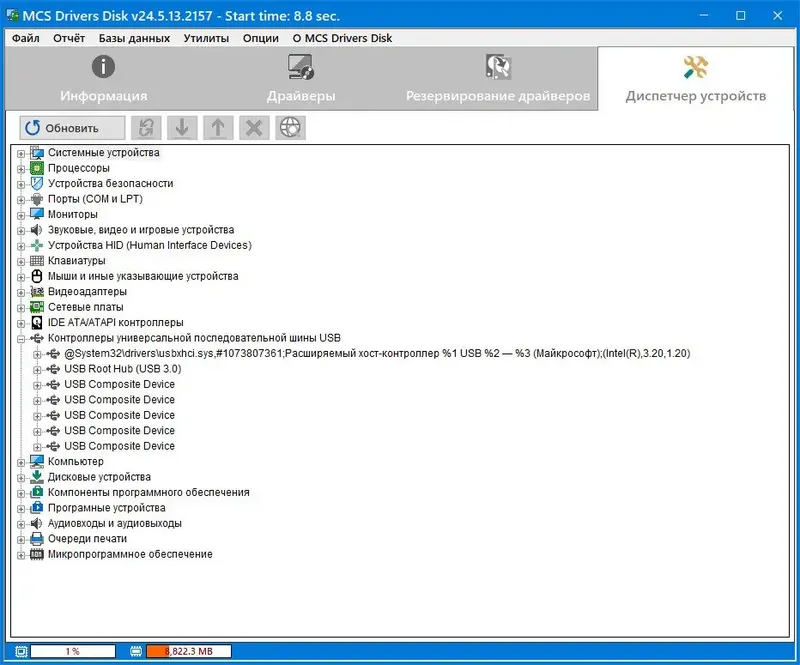Click the 1% CPU usage bar
Viewport: 800px width, 665px height.
coord(72,651)
